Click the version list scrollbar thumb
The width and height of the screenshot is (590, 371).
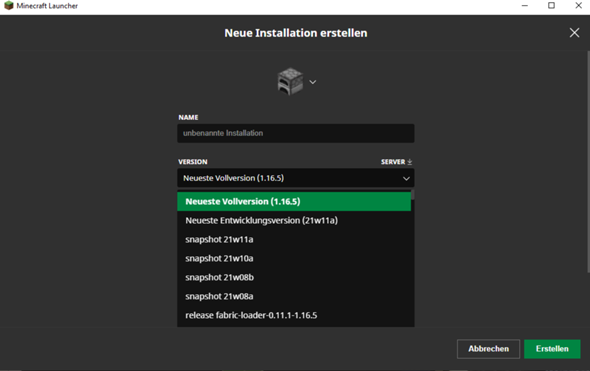(x=413, y=195)
